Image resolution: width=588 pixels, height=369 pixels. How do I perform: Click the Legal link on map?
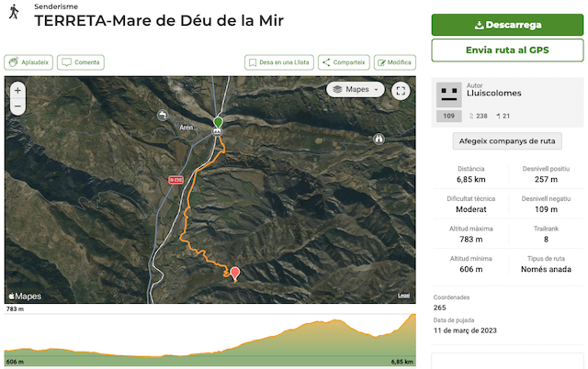click(x=403, y=296)
